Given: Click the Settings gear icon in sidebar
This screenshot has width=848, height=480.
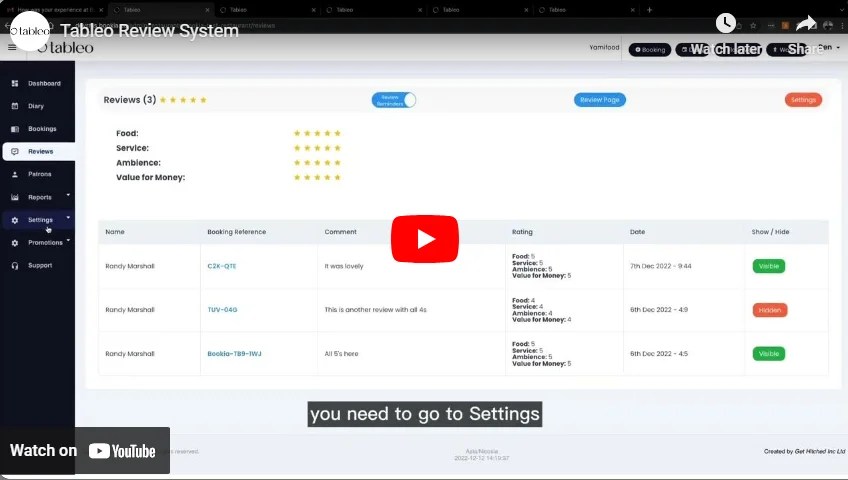Looking at the screenshot, I should coord(15,220).
